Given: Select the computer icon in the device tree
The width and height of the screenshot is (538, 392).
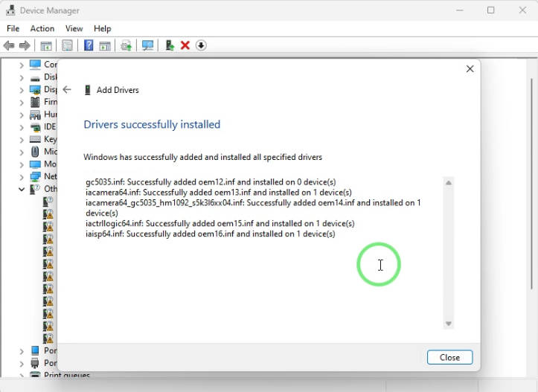Looking at the screenshot, I should coord(35,64).
